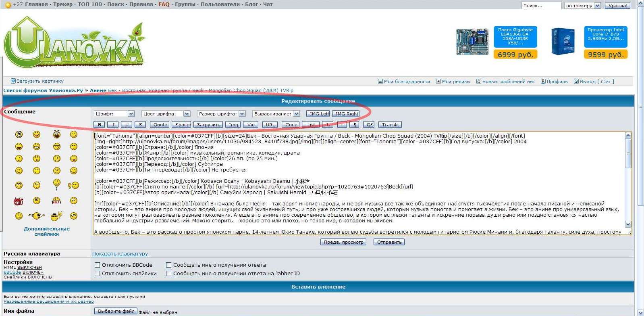Insert a Code tag
The height and width of the screenshot is (316, 644).
point(291,125)
